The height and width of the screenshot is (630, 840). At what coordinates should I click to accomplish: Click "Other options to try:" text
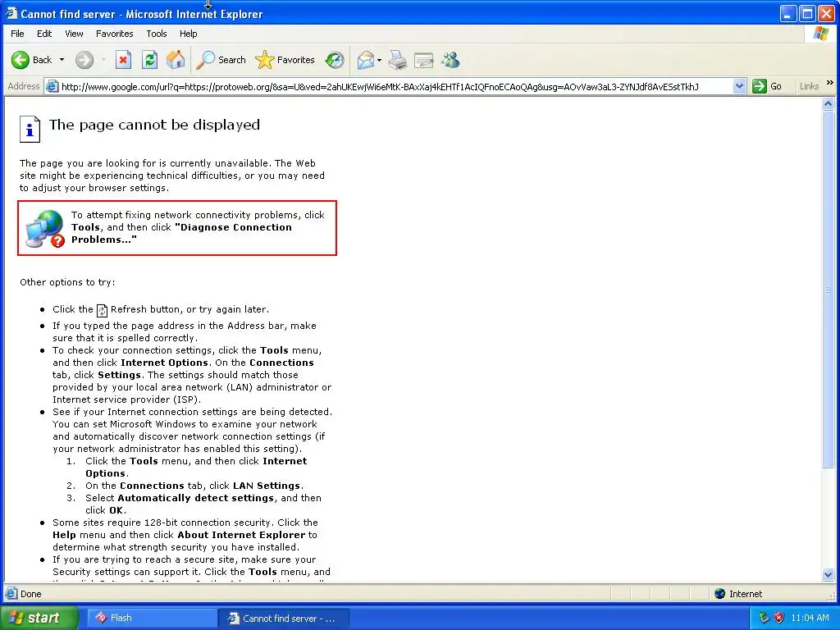pyautogui.click(x=67, y=282)
